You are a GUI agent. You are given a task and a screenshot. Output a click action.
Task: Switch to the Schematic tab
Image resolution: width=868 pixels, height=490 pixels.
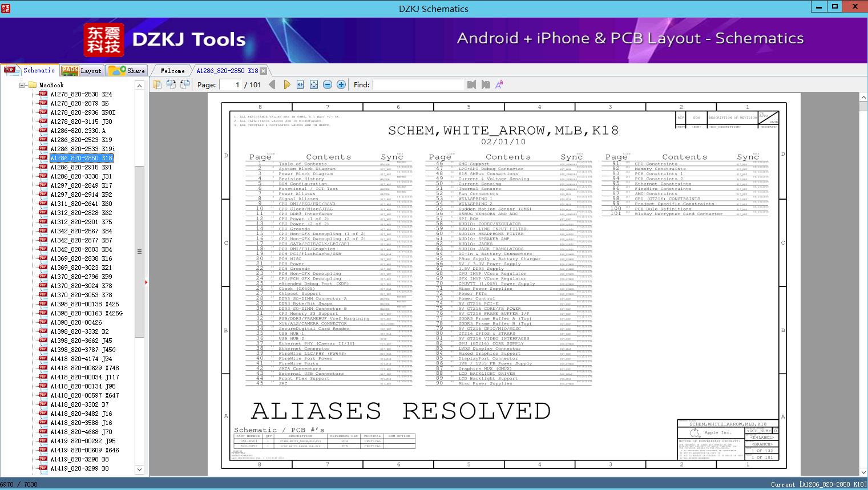(x=30, y=70)
